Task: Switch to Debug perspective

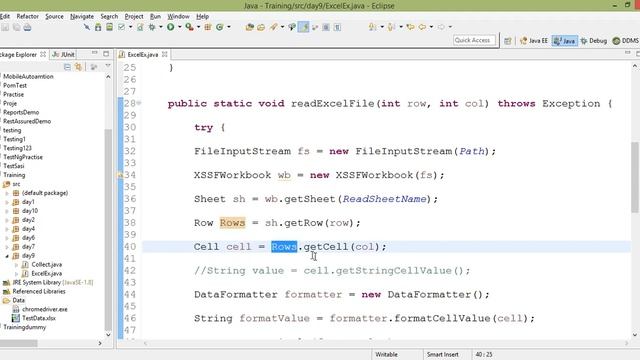Action: point(594,41)
